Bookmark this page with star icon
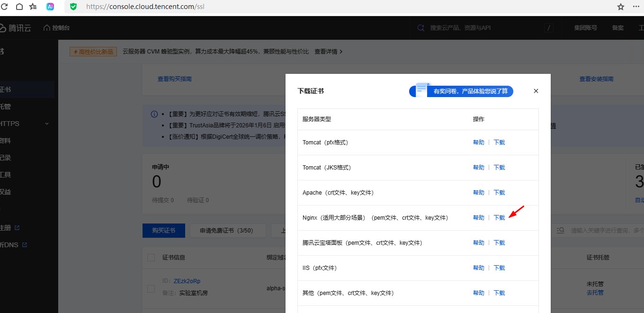644x313 pixels. pyautogui.click(x=620, y=7)
